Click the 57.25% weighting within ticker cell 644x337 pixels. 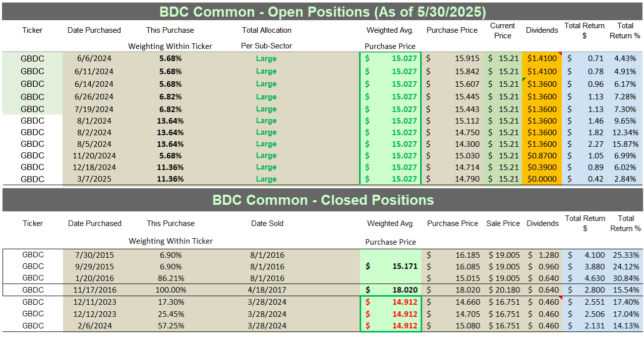pyautogui.click(x=170, y=325)
